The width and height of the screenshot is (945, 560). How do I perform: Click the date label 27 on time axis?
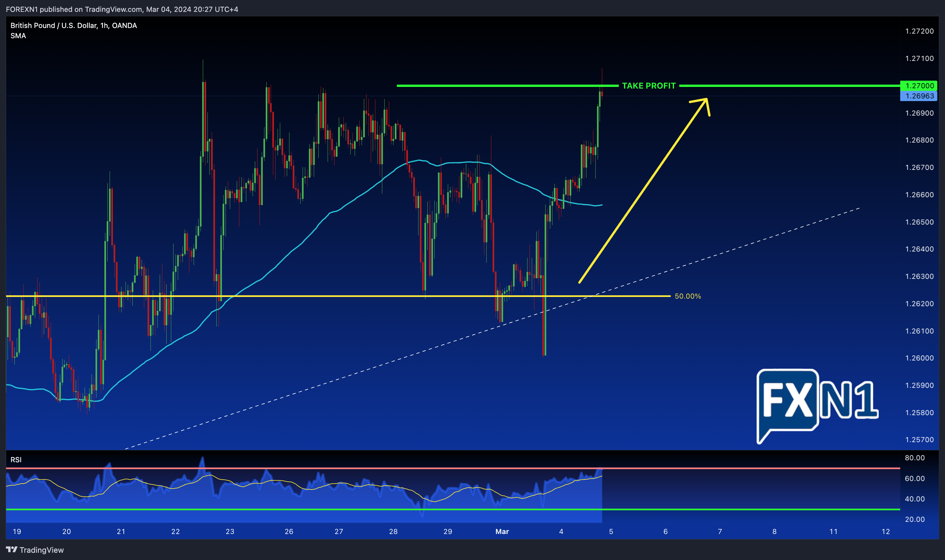coord(338,531)
